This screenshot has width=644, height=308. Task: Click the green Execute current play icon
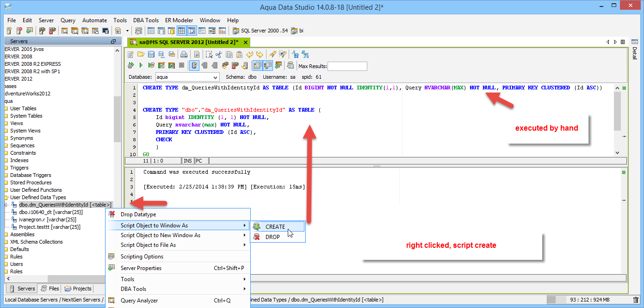(x=141, y=65)
